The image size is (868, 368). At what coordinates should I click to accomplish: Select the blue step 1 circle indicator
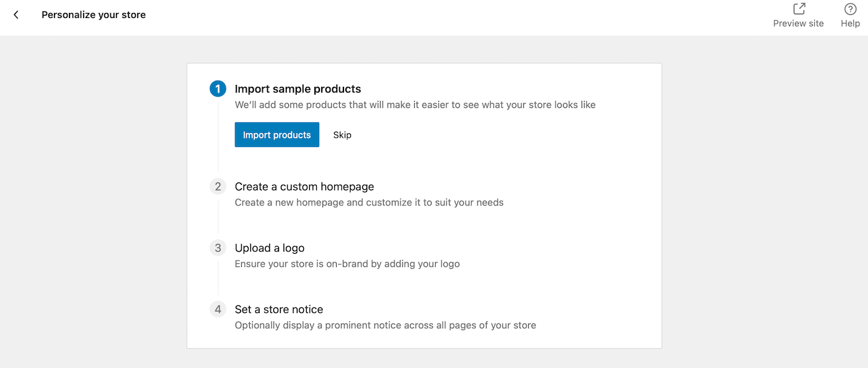[218, 89]
